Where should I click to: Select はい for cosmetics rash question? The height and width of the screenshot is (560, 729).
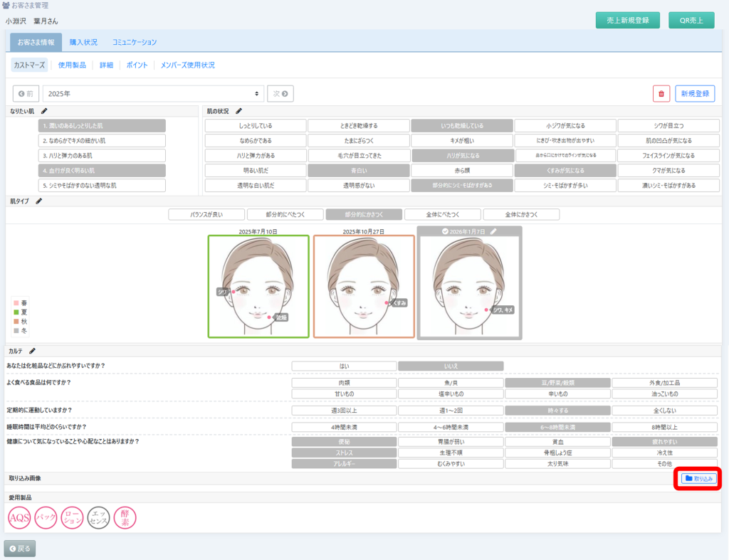pyautogui.click(x=344, y=366)
